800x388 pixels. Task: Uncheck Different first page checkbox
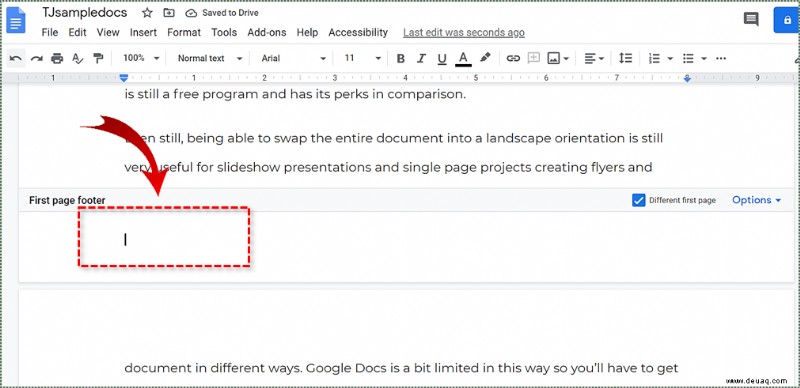(638, 200)
